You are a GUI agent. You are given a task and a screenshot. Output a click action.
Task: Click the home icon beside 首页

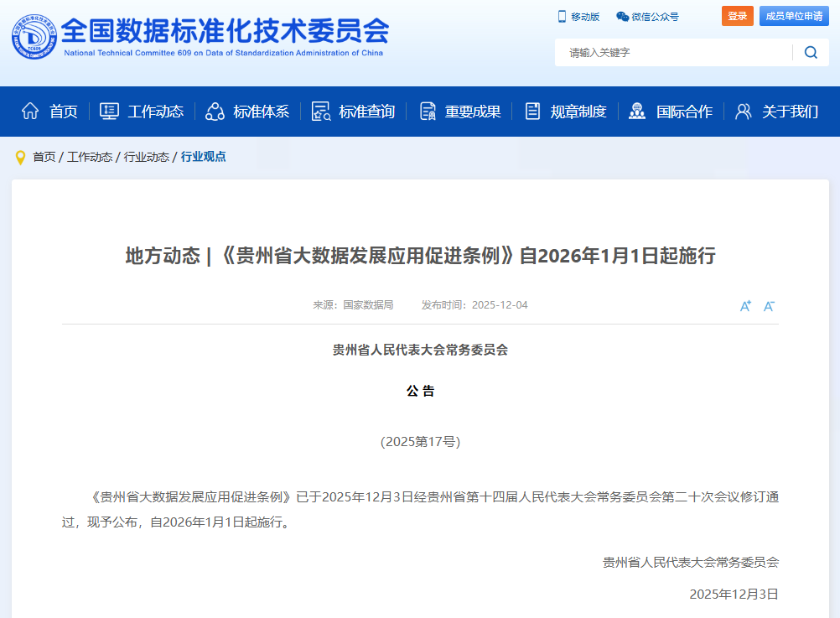[x=30, y=110]
